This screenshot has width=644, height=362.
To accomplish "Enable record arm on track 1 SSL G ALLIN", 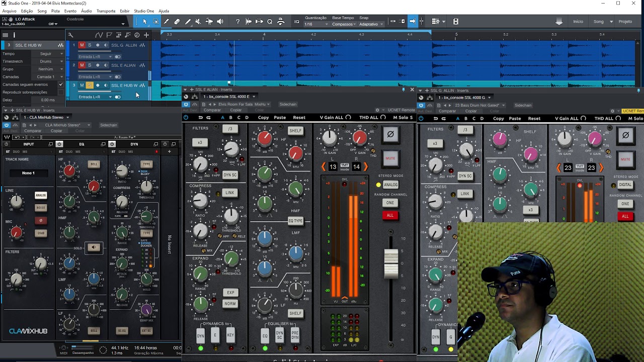I will [x=98, y=45].
